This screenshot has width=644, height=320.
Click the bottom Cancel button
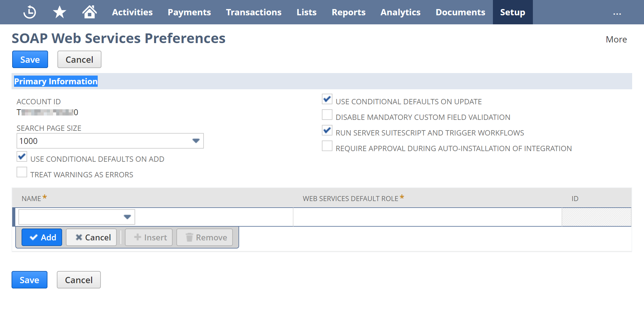(x=79, y=280)
